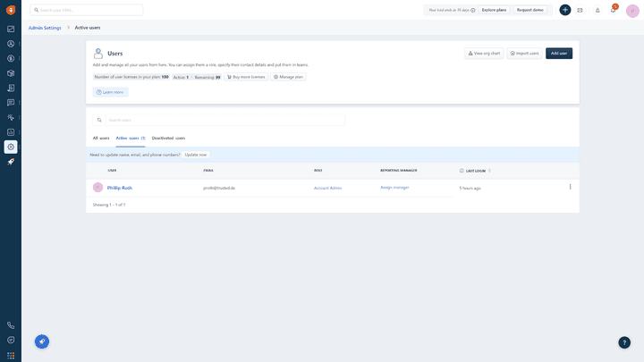The image size is (644, 362).
Task: Click the notifications bell icon
Action: click(597, 10)
